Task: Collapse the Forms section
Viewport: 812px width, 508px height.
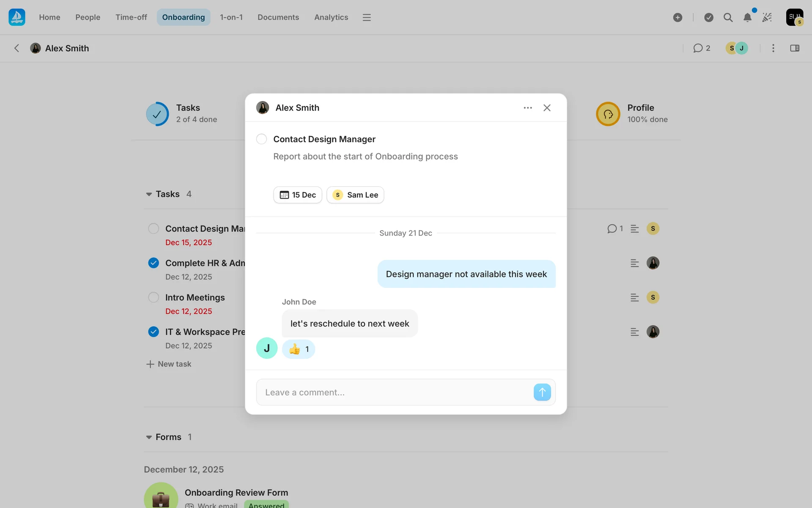Action: (x=149, y=437)
